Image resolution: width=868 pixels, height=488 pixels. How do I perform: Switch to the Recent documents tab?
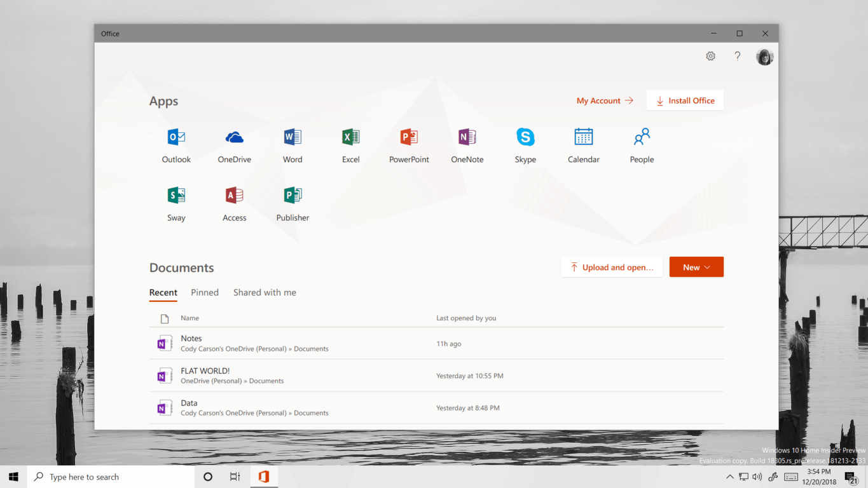(x=163, y=292)
